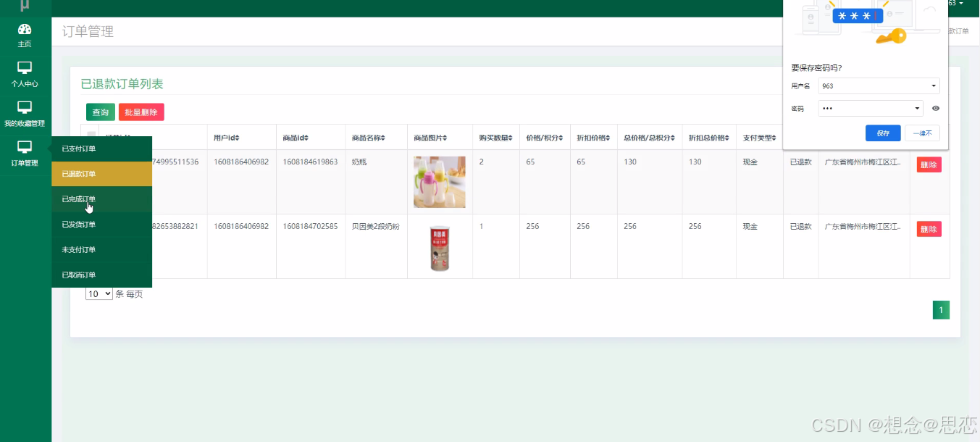Select 已支付订单 in the submenu
Image resolution: width=980 pixels, height=442 pixels.
pos(101,149)
